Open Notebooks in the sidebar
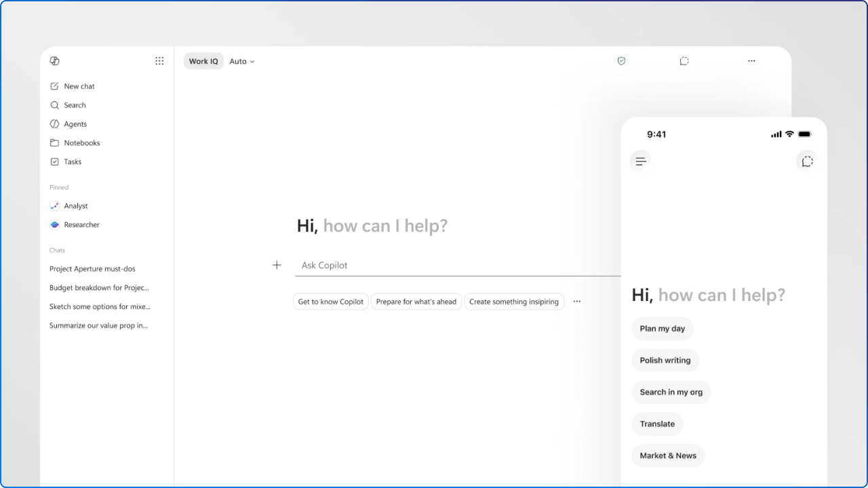This screenshot has width=868, height=488. pyautogui.click(x=75, y=143)
